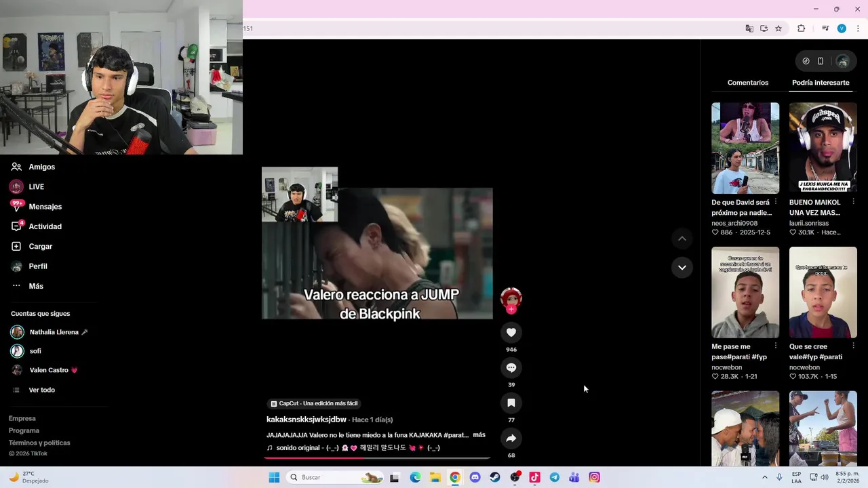Click the CapCut edición más fácil tag
Viewport: 868px width, 488px height.
(x=314, y=403)
